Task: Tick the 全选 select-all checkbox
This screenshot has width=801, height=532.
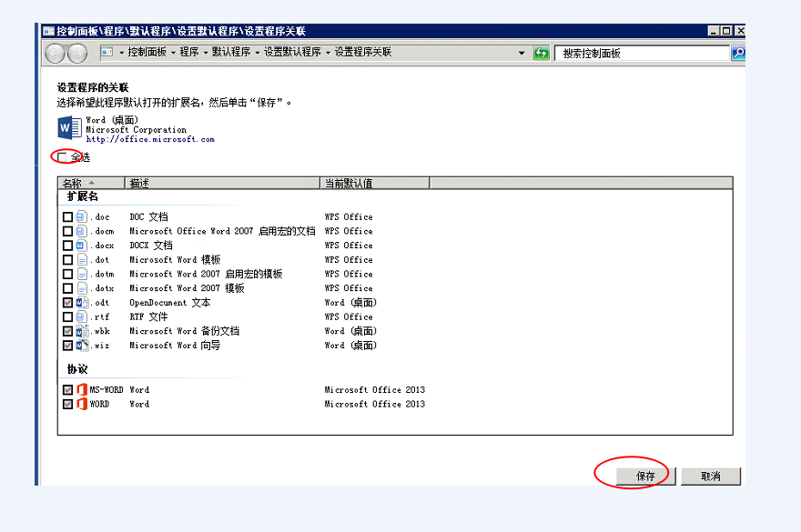Action: pos(63,157)
